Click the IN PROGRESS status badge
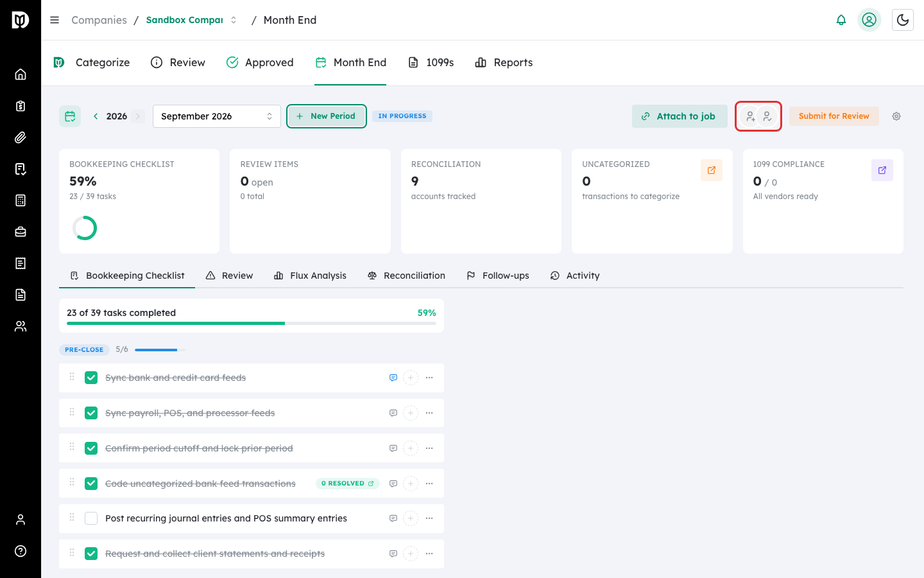The width and height of the screenshot is (924, 578). click(402, 116)
